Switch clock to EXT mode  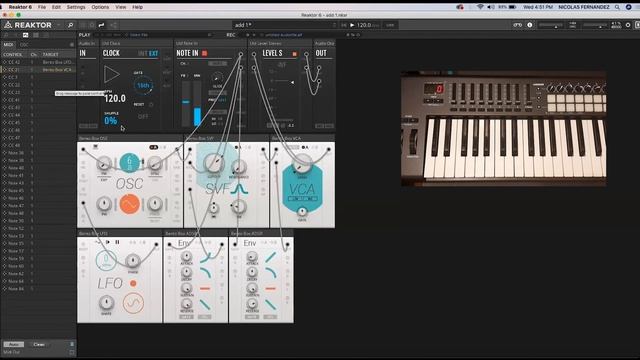click(153, 53)
